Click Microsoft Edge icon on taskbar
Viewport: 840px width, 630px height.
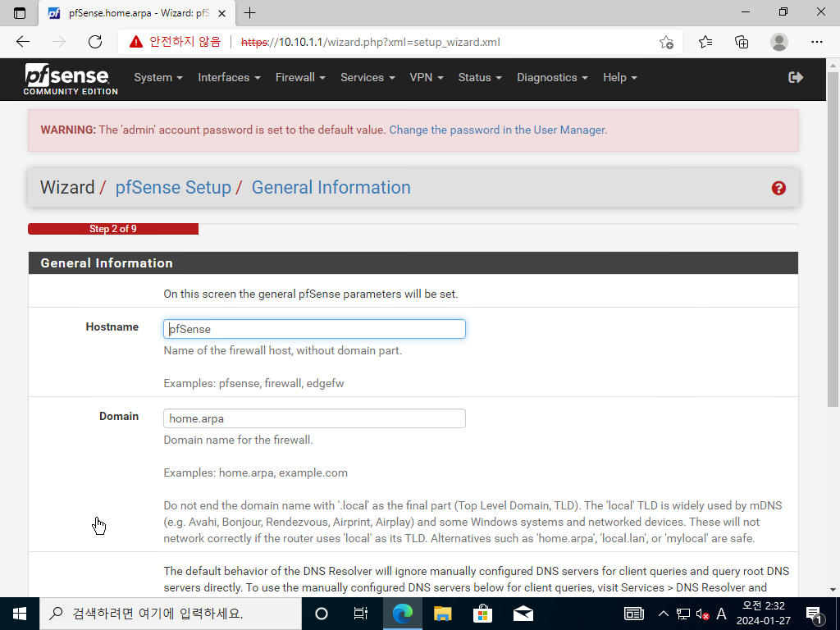402,614
